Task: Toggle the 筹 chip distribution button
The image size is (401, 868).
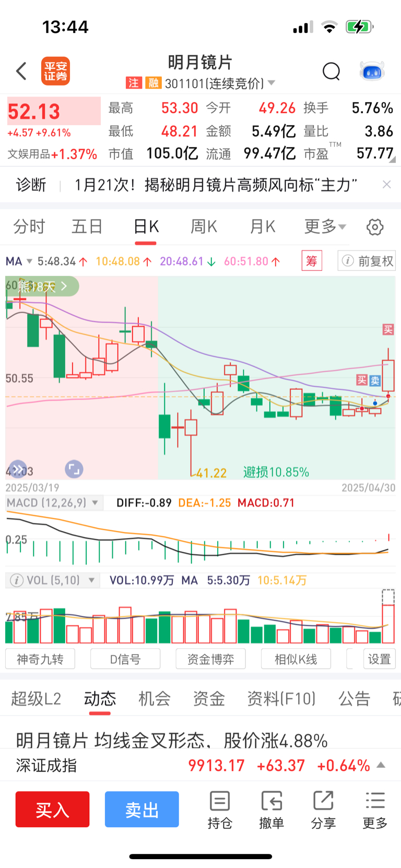Action: [312, 260]
